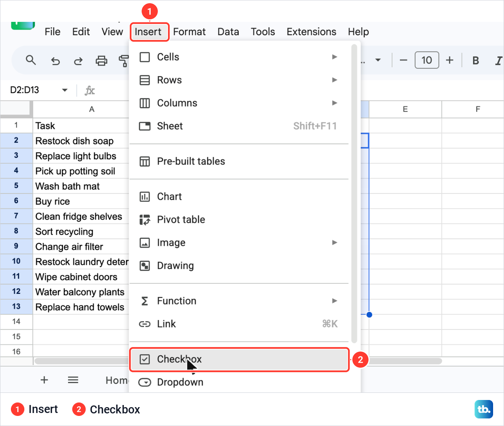Viewport: 504px width, 426px height.
Task: Open the File menu
Action: click(x=52, y=32)
